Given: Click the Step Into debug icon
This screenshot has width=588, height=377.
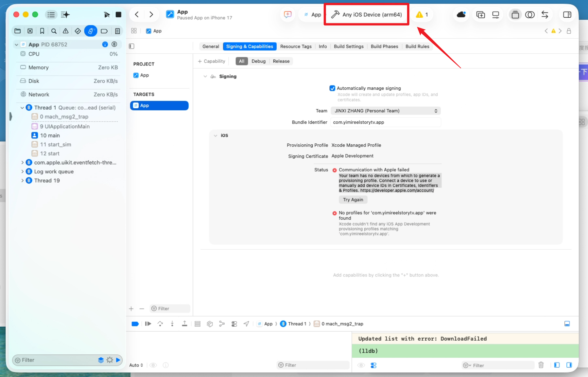Looking at the screenshot, I should 172,324.
